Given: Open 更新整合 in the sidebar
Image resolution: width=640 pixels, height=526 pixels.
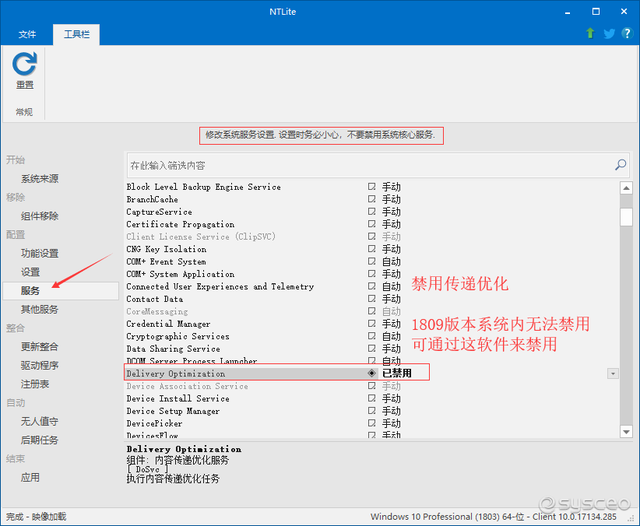Looking at the screenshot, I should click(x=40, y=346).
